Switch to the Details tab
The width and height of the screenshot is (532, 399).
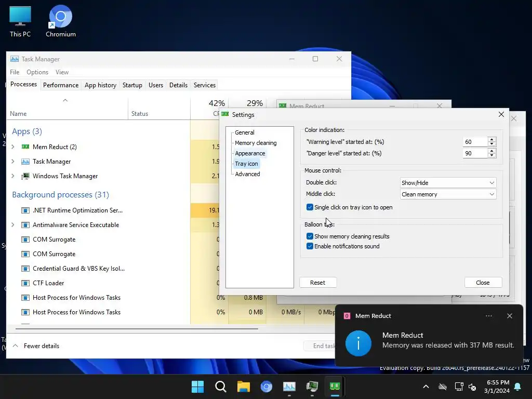(x=179, y=85)
